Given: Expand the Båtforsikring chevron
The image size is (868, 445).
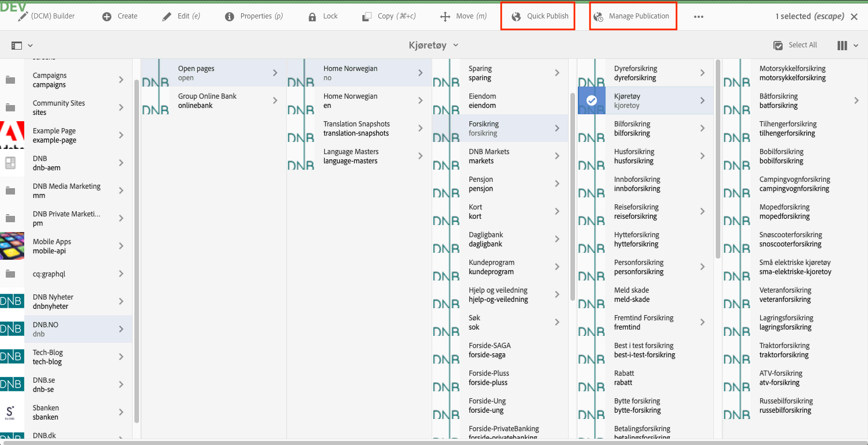Looking at the screenshot, I should click(x=856, y=100).
